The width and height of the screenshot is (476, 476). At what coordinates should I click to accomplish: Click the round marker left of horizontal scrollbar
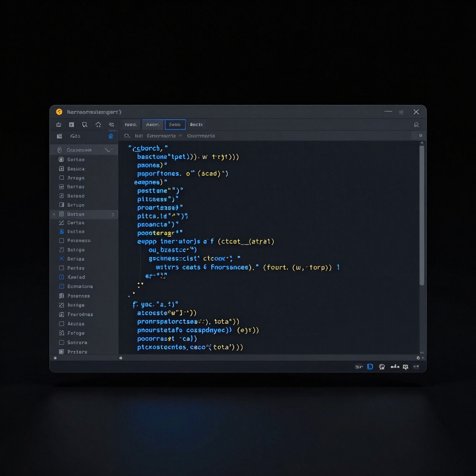[x=120, y=358]
